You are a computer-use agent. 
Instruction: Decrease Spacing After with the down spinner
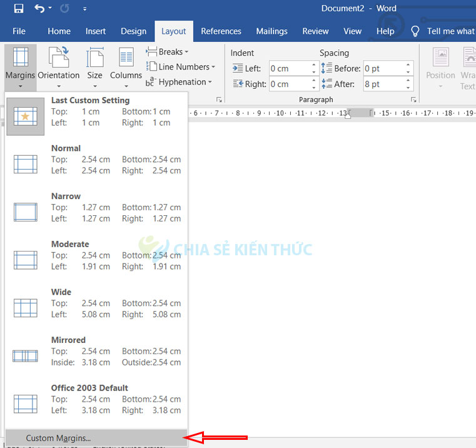click(408, 88)
